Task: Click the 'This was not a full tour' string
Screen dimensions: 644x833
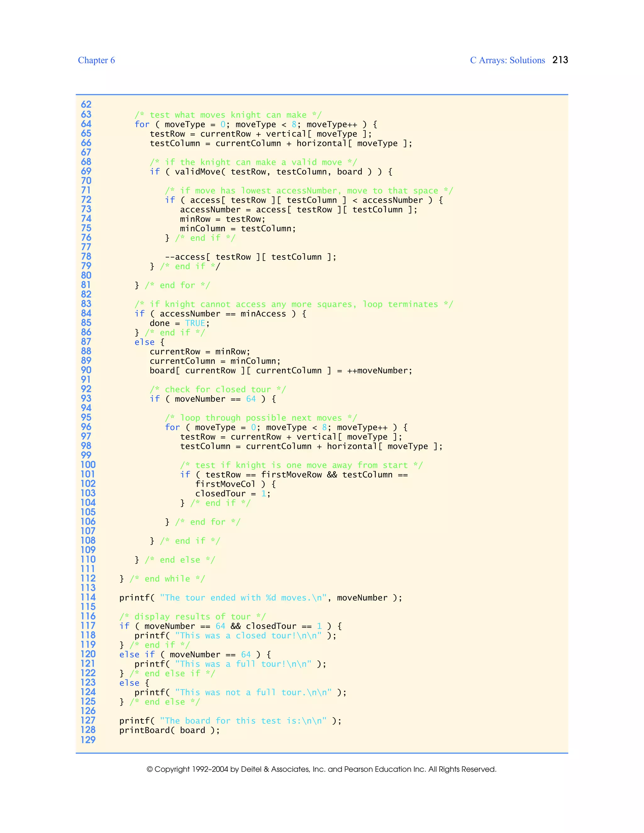Action: [x=253, y=692]
